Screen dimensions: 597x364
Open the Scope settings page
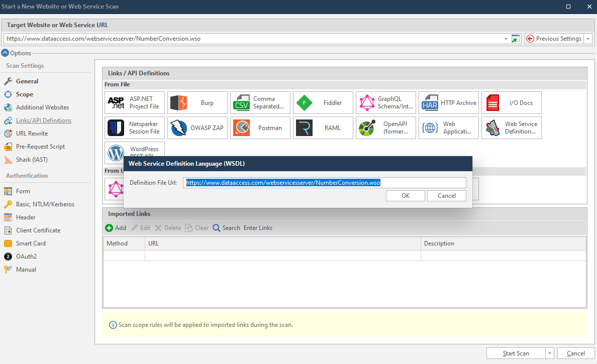(x=24, y=94)
